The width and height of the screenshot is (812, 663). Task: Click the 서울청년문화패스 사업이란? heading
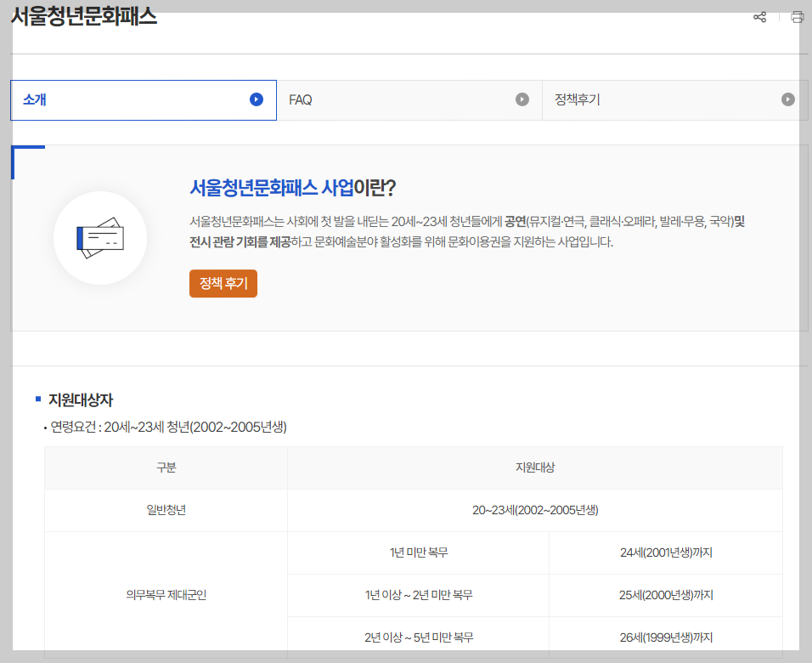(292, 188)
